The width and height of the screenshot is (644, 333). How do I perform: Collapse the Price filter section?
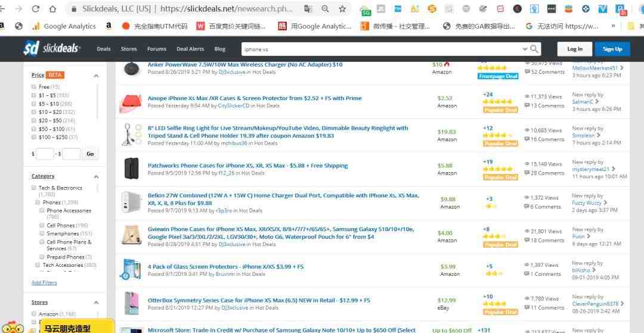pyautogui.click(x=96, y=76)
